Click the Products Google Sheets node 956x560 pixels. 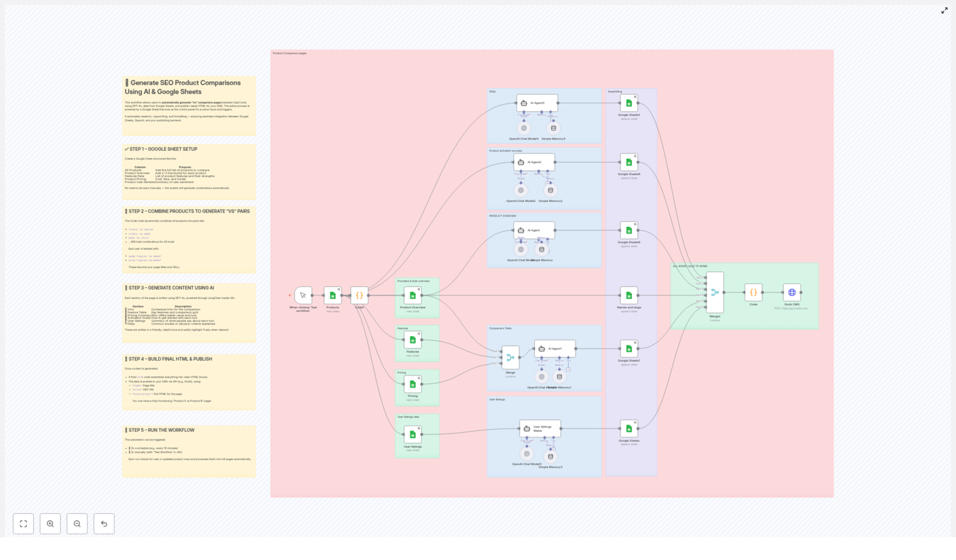(x=333, y=295)
